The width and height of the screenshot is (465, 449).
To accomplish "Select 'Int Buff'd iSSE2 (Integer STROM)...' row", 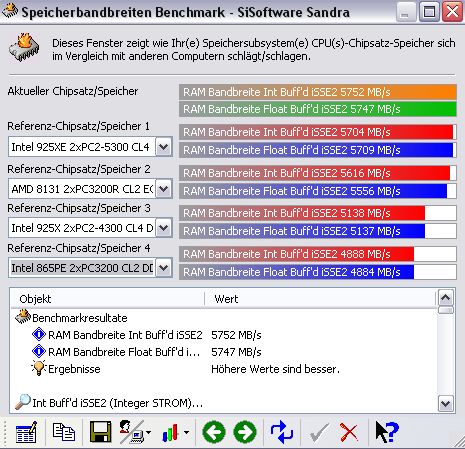I will coord(224,403).
